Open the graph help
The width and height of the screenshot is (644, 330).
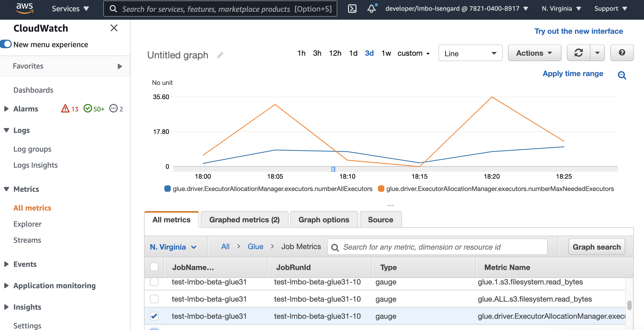click(622, 53)
